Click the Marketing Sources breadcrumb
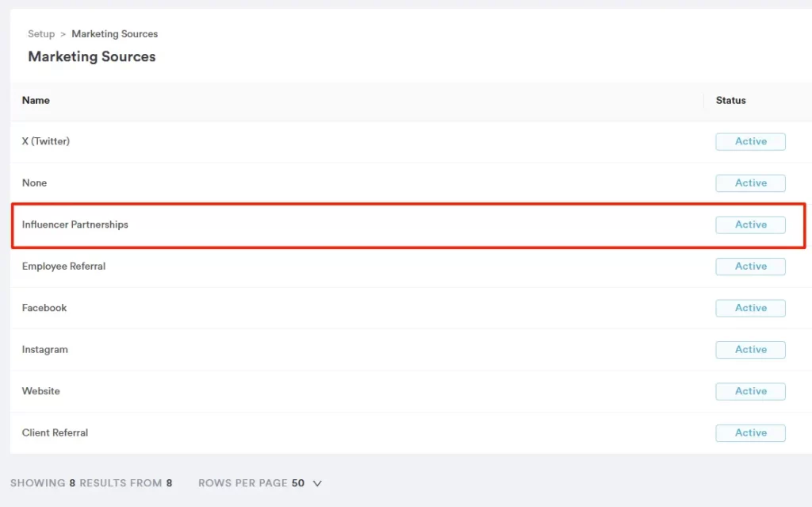The width and height of the screenshot is (812, 507). click(114, 34)
